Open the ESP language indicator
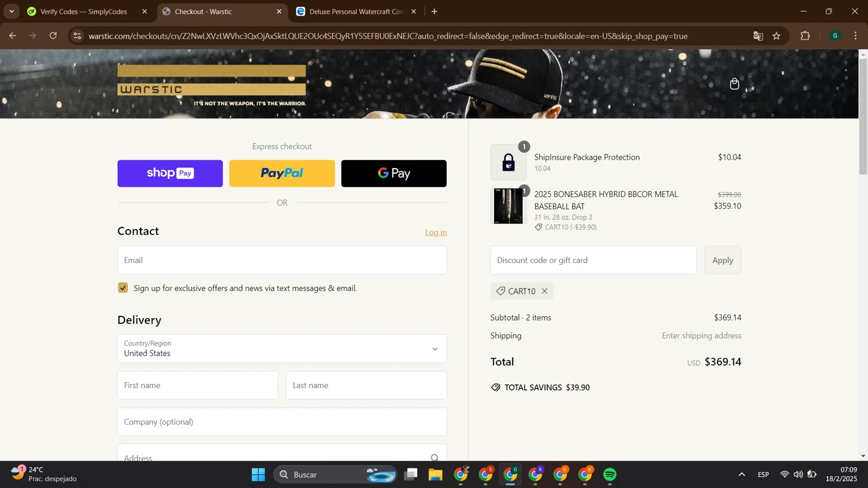Screen dimensions: 868x488 point(763,475)
